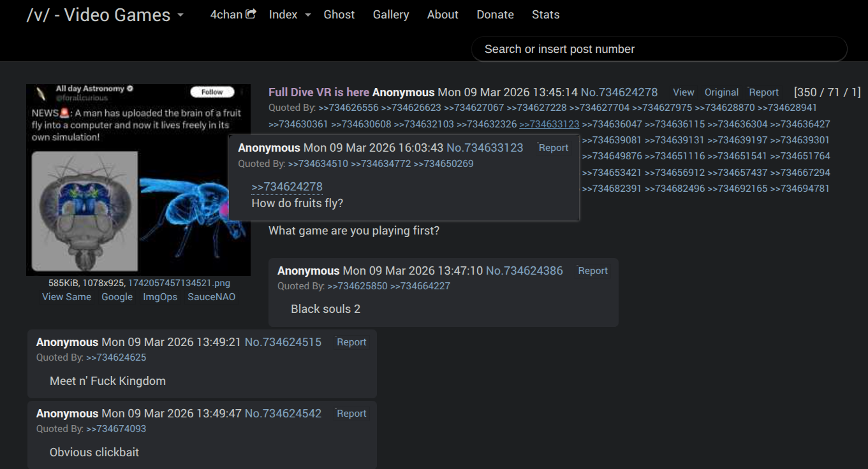The width and height of the screenshot is (868, 469).
Task: Click post number No.734624386
Action: [524, 271]
